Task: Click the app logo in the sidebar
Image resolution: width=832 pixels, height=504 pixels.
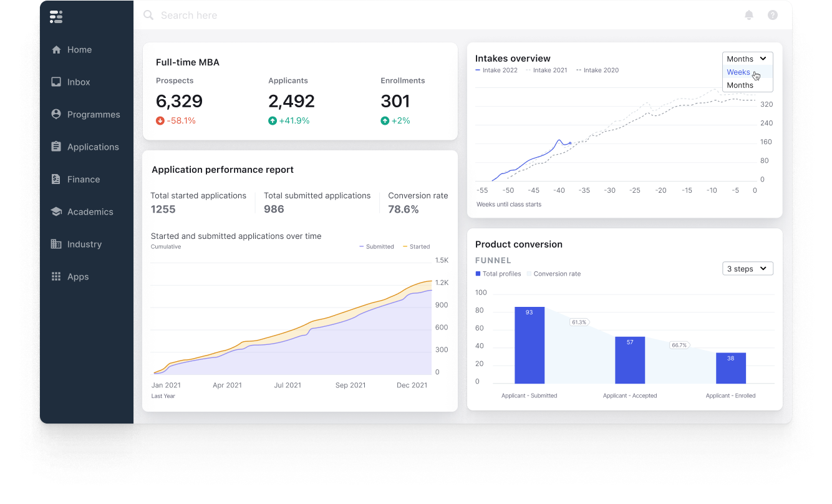Action: click(x=56, y=17)
